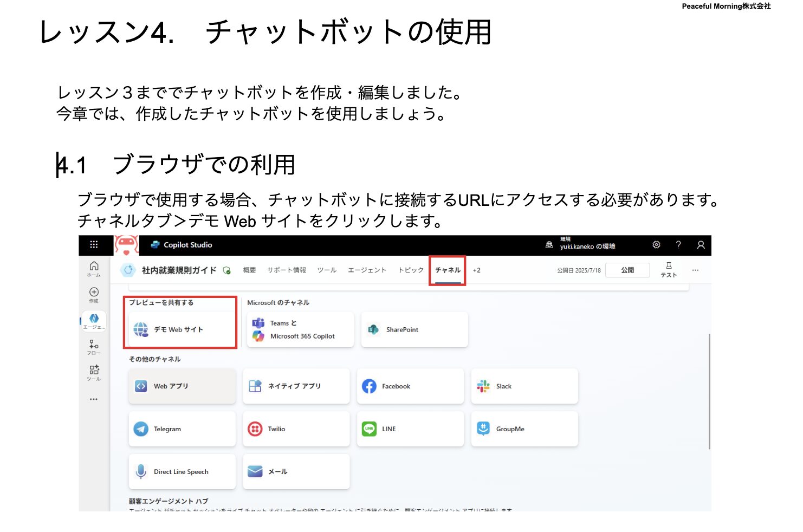Click the settings gear icon
Screen dimensions: 803x532
[656, 245]
